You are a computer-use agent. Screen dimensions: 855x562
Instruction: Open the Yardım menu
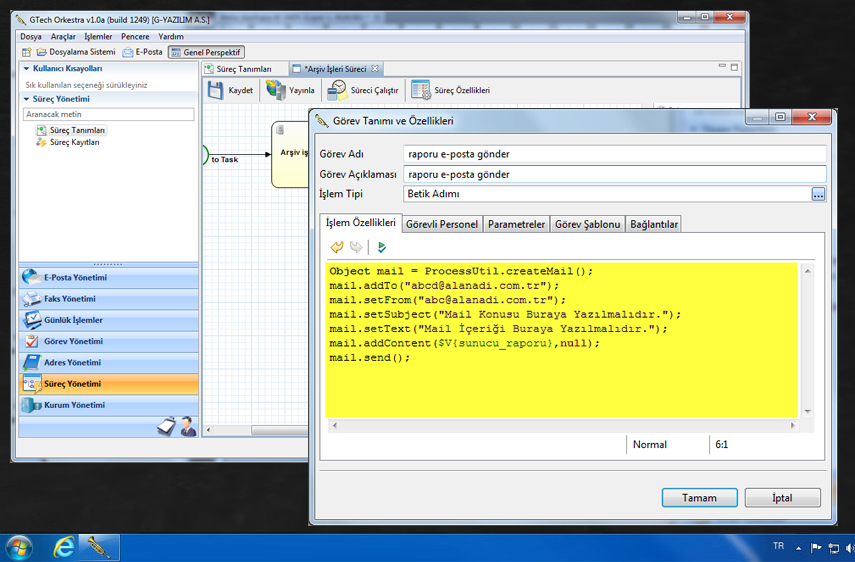171,37
